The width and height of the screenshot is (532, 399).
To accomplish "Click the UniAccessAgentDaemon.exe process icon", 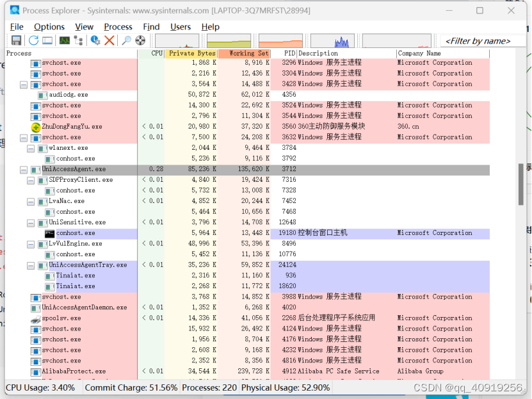I will click(x=36, y=308).
